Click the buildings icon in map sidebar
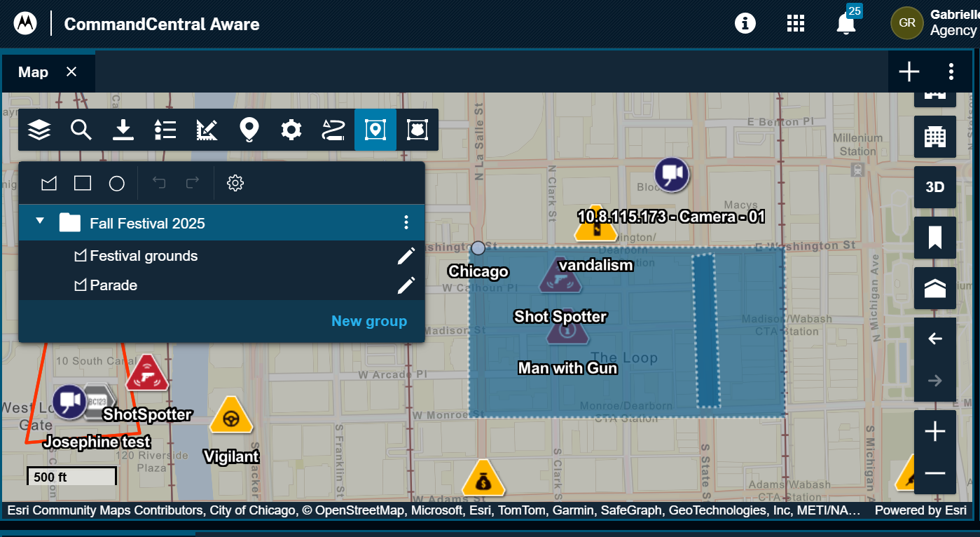 tap(935, 137)
